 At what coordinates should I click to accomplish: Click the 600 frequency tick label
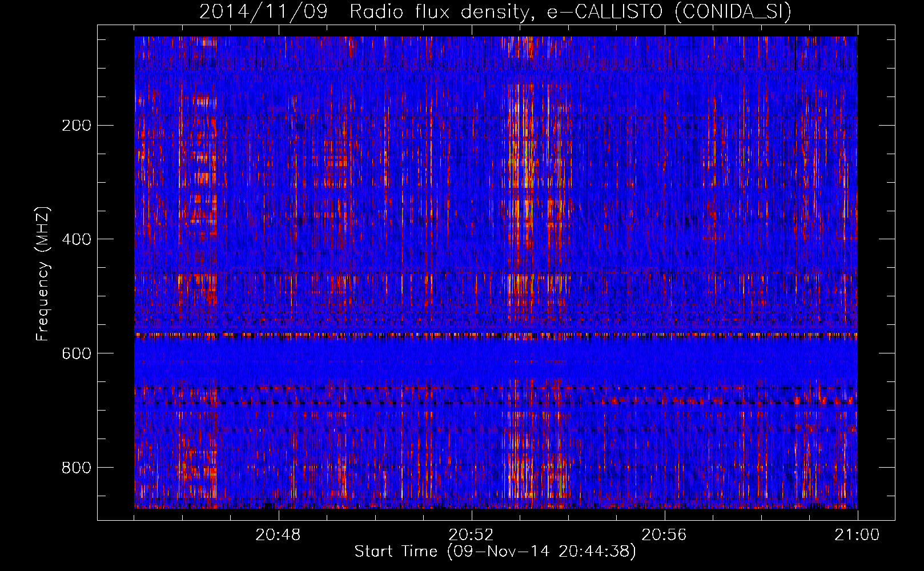tap(77, 353)
